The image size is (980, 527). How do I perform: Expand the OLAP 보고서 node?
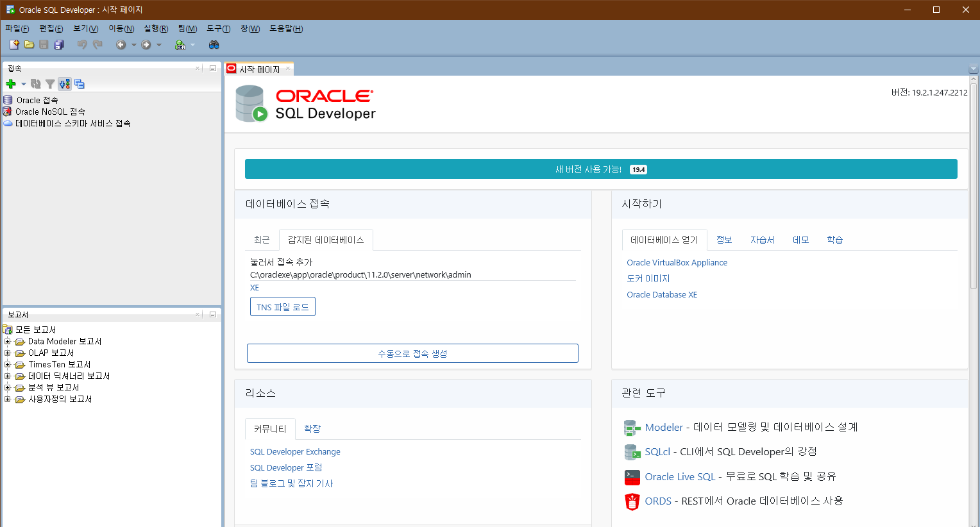click(8, 353)
